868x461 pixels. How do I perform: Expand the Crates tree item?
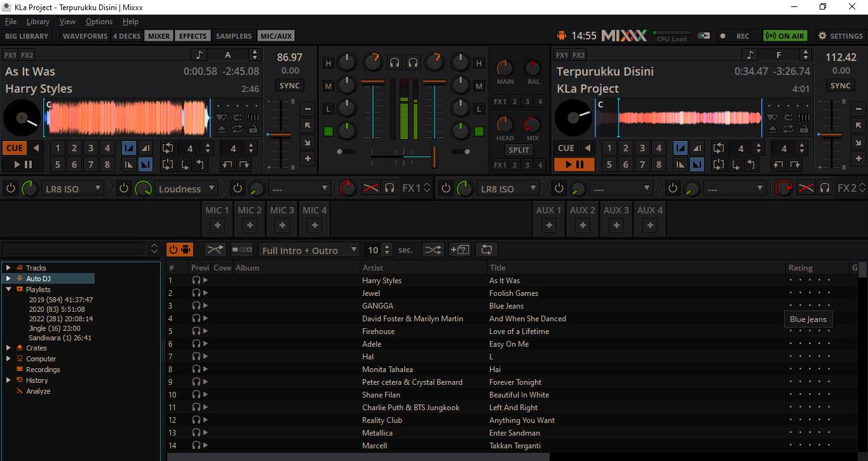[x=8, y=348]
